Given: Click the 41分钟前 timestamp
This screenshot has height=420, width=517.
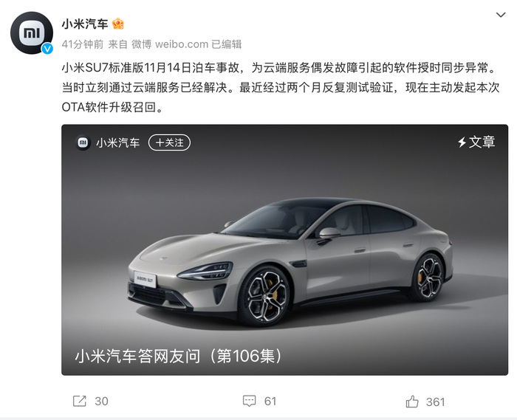Looking at the screenshot, I should pos(83,44).
